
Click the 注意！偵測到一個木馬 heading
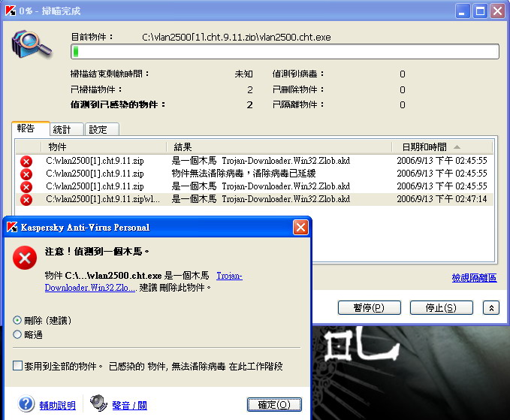click(x=97, y=252)
